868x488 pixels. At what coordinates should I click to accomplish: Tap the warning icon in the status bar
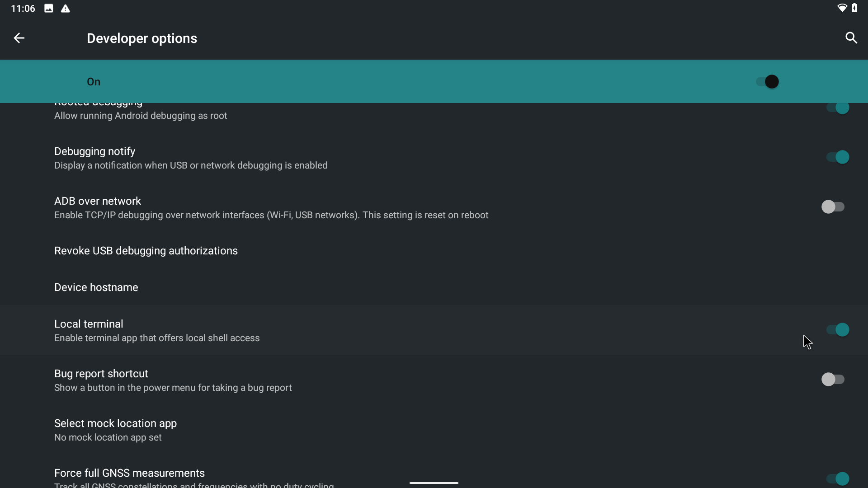(65, 8)
